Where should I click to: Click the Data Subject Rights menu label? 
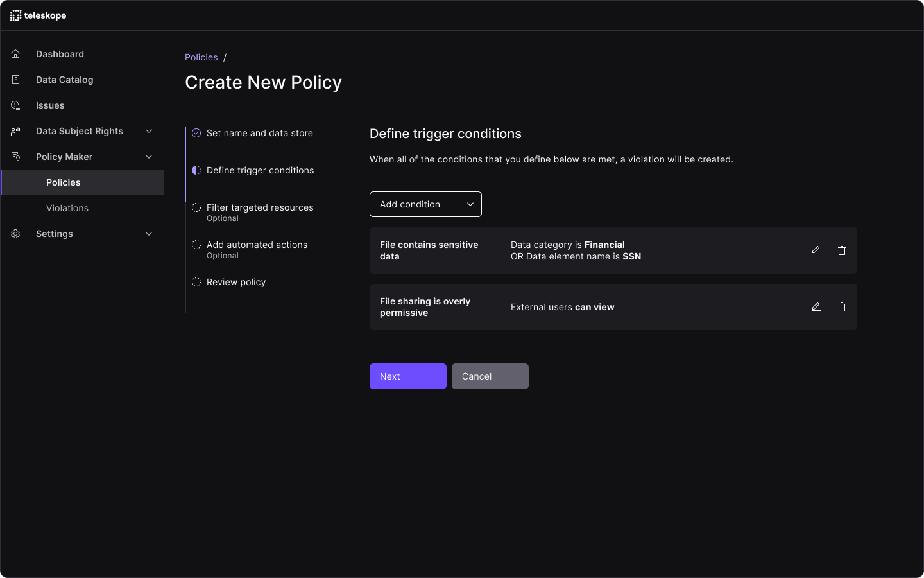[80, 131]
